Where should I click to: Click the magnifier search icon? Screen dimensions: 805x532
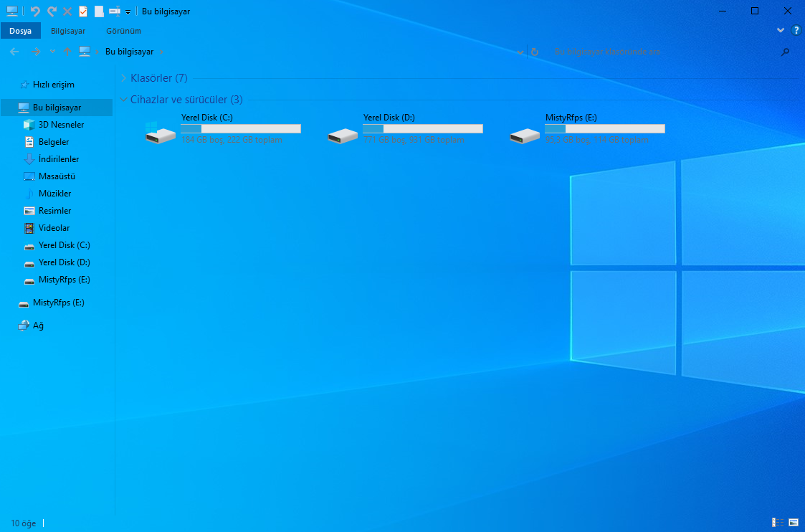click(x=785, y=52)
